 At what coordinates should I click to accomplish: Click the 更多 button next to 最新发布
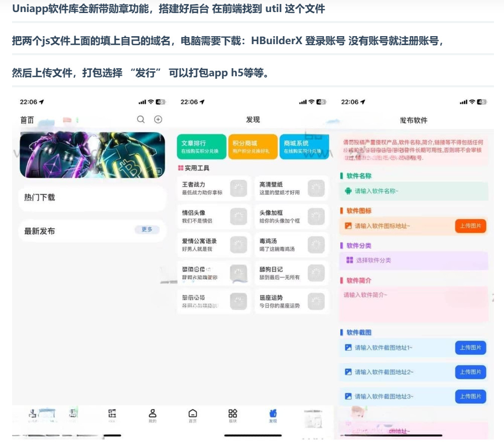tap(147, 230)
